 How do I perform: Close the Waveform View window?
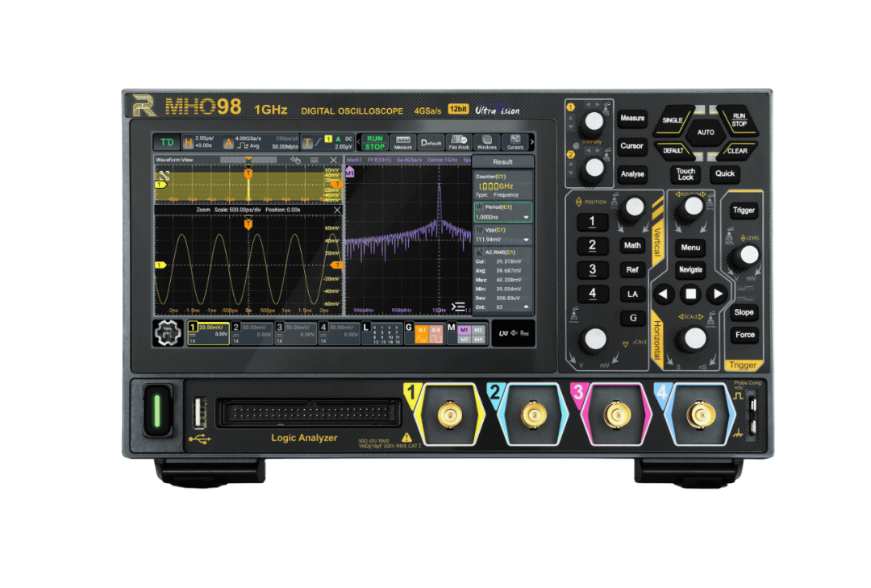[333, 160]
